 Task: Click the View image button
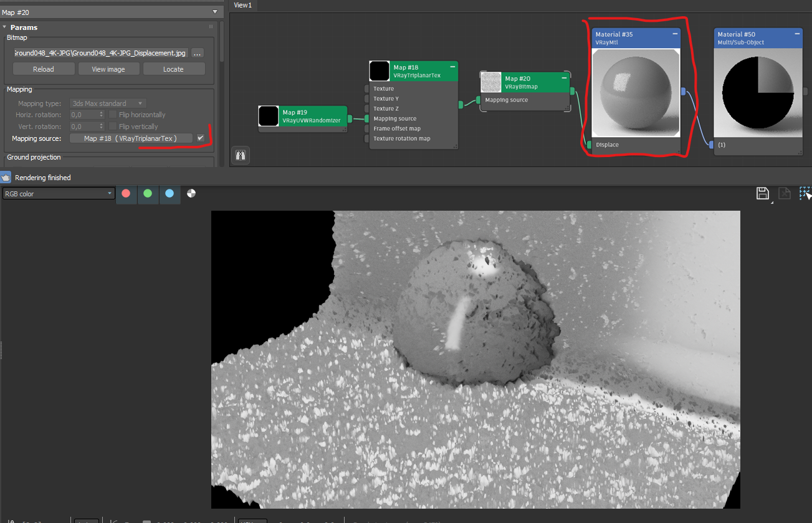point(108,69)
